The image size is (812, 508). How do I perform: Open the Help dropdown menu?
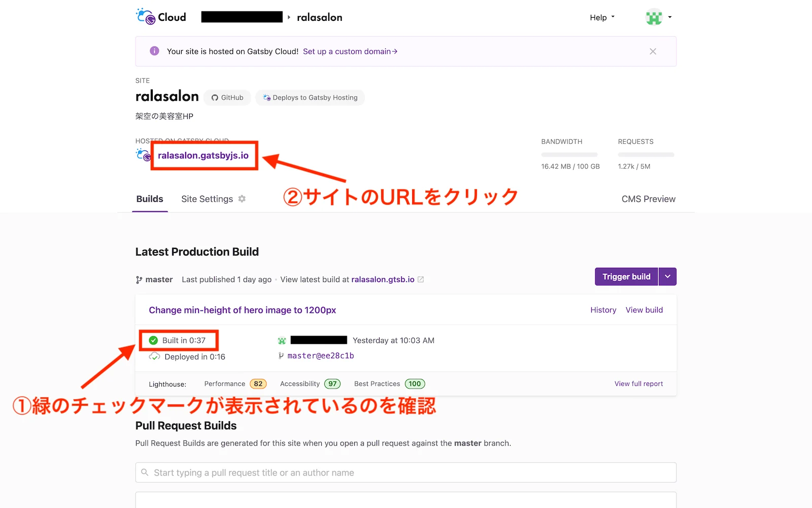coord(602,17)
